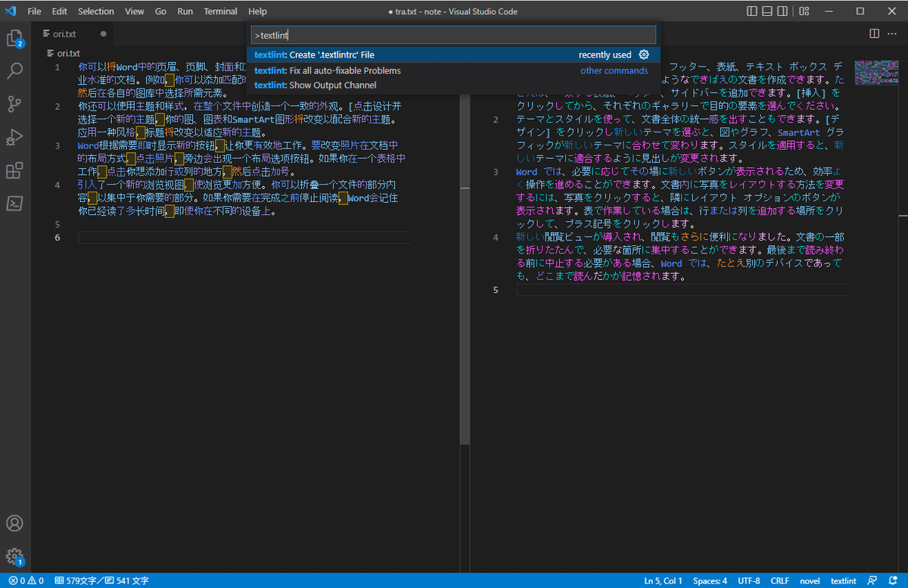This screenshot has height=588, width=908.
Task: Open the Explorer view in activity bar
Action: tap(14, 38)
